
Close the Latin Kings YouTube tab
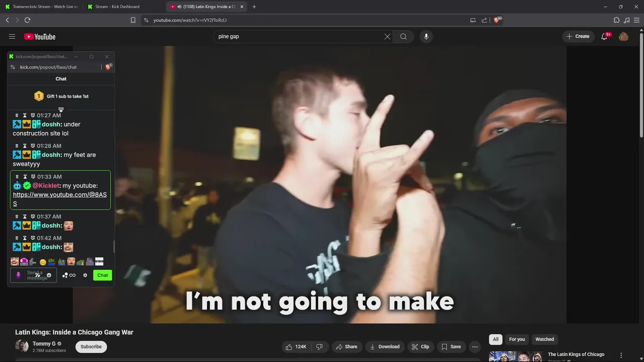[x=242, y=7]
